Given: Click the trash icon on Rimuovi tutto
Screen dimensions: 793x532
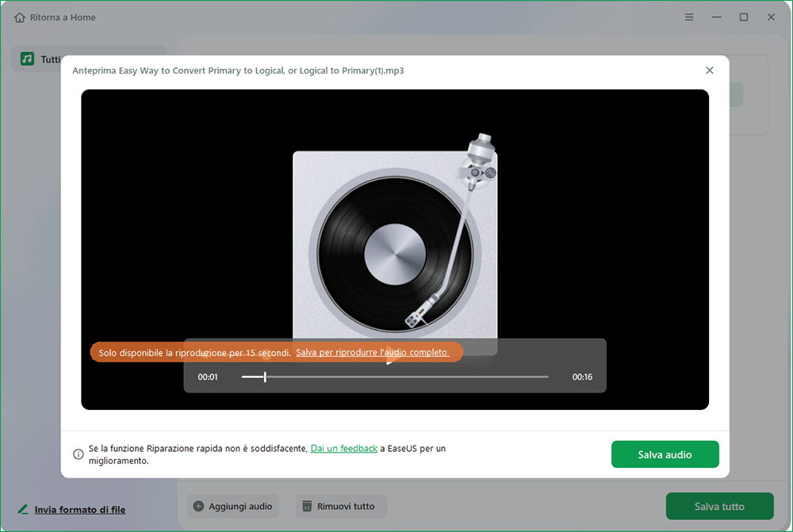Looking at the screenshot, I should [307, 507].
